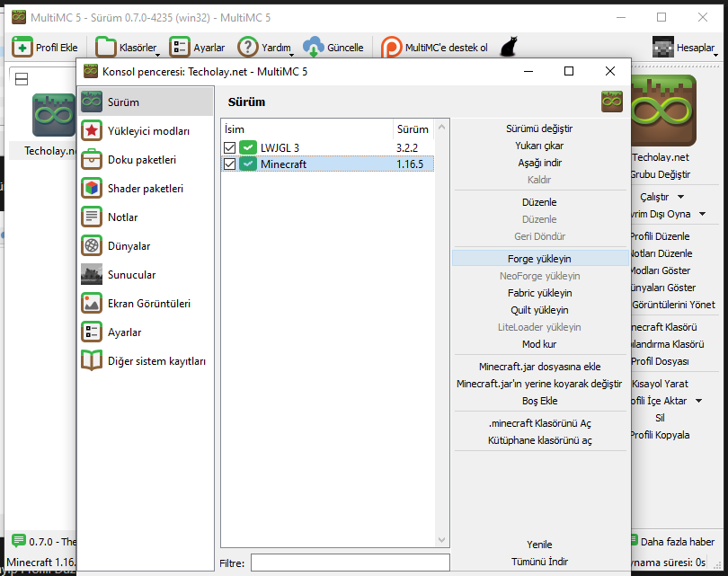
Task: Click the green status icon of LWJGL 3 row
Action: point(248,147)
